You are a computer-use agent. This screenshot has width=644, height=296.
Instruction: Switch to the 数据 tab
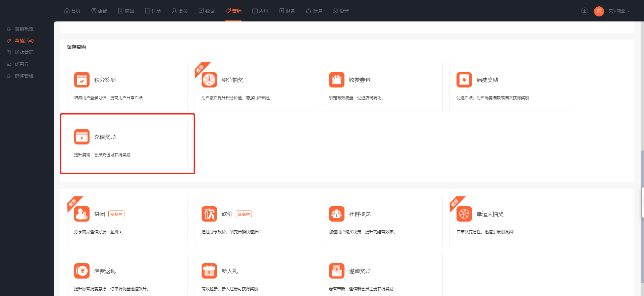207,11
